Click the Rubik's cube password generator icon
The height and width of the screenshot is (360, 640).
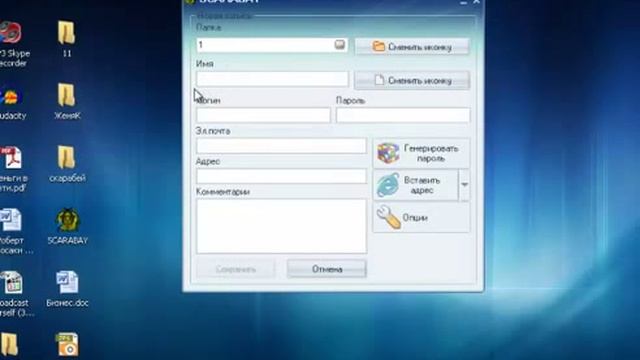[388, 153]
